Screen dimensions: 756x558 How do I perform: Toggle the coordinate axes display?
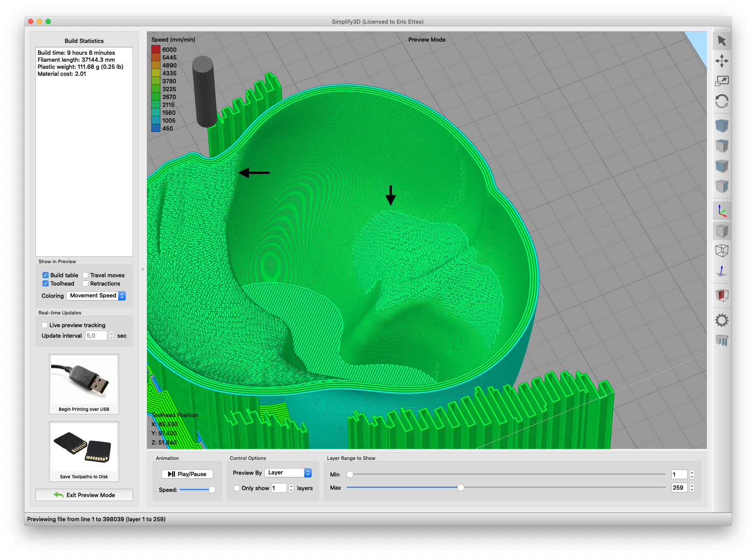[x=721, y=211]
